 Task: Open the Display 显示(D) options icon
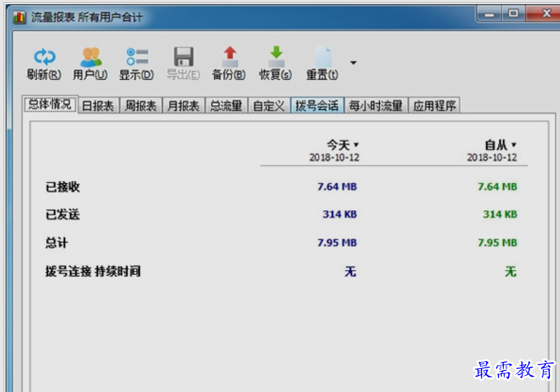pos(137,57)
